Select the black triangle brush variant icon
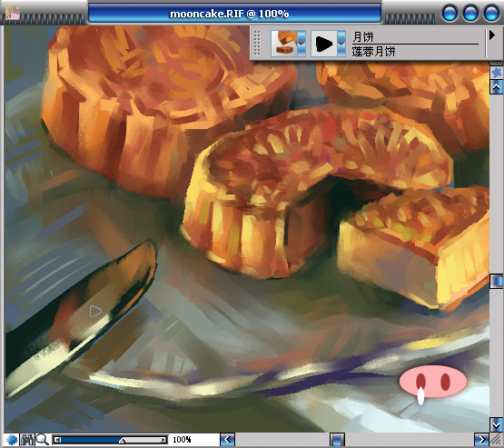The height and width of the screenshot is (448, 504). (x=324, y=44)
